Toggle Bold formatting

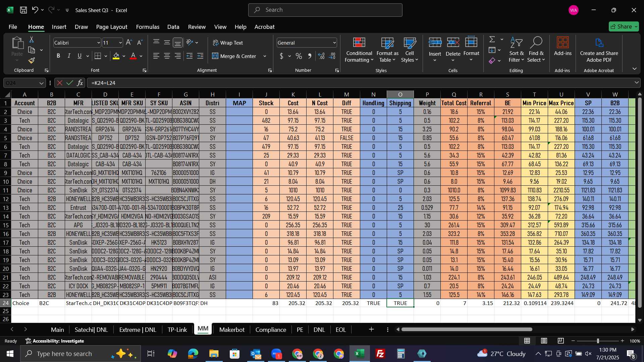(58, 56)
